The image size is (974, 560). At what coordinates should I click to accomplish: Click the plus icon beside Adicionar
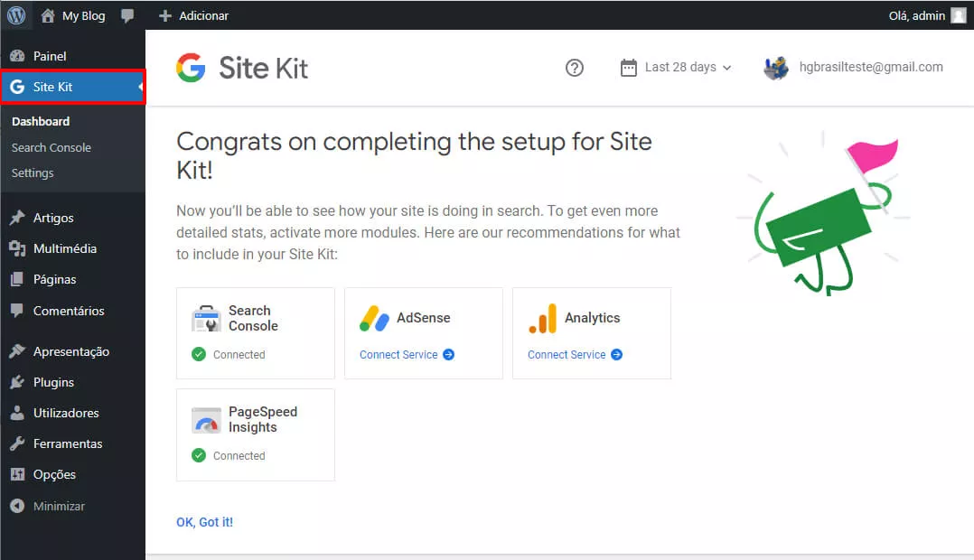(164, 15)
